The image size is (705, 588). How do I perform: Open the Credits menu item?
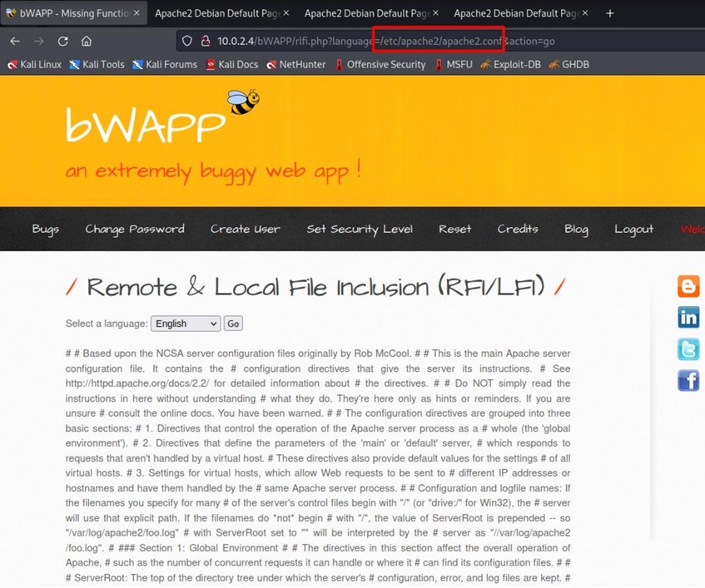click(x=518, y=229)
